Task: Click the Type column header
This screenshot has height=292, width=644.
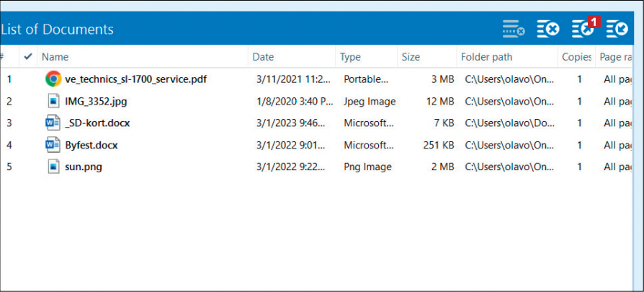Action: tap(350, 57)
